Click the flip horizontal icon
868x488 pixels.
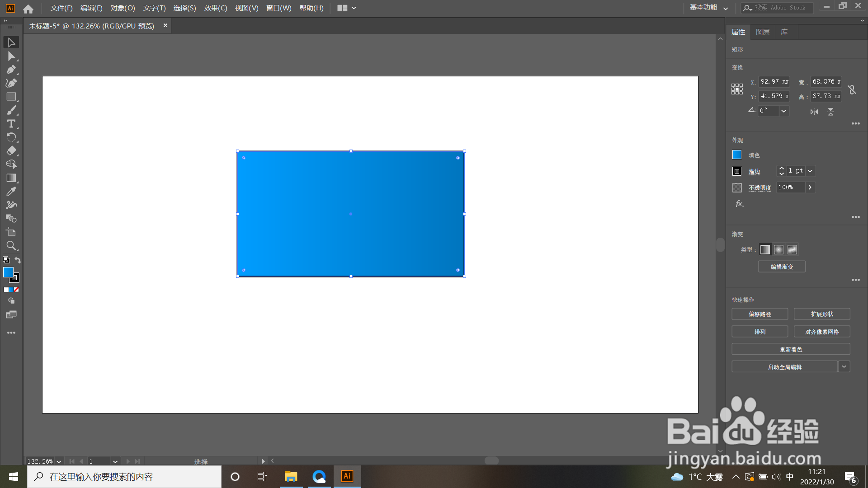pos(814,112)
